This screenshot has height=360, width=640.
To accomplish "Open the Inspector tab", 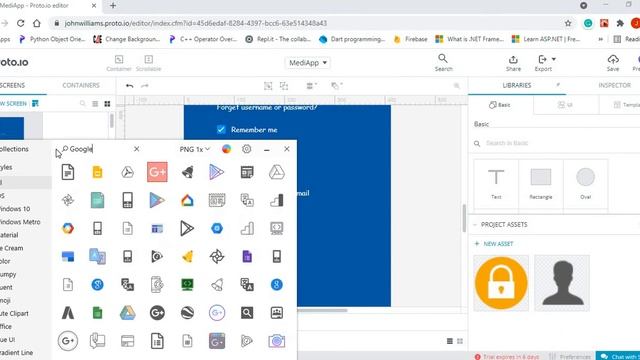I will (614, 85).
